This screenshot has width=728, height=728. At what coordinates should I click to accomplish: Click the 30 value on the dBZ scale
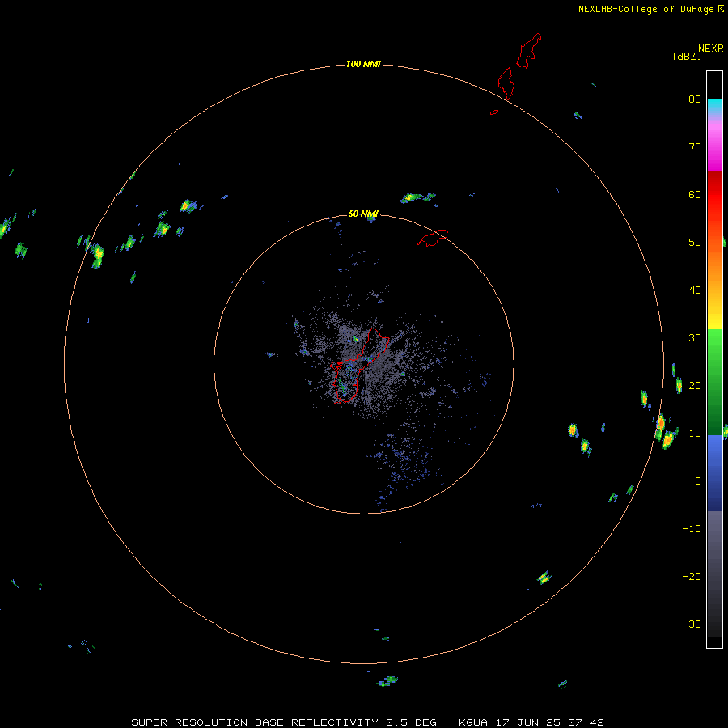695,337
